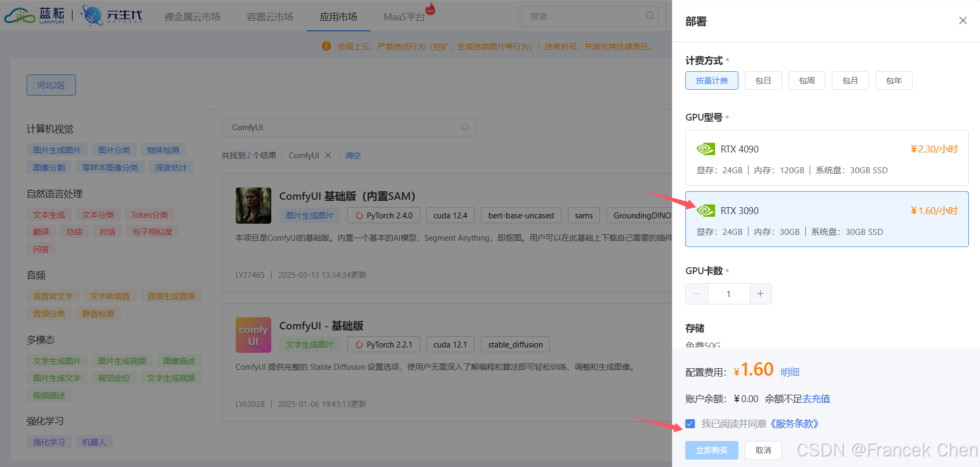The image size is (980, 467).
Task: Click the PyTorch 2.4.0 tag
Action: click(x=384, y=216)
